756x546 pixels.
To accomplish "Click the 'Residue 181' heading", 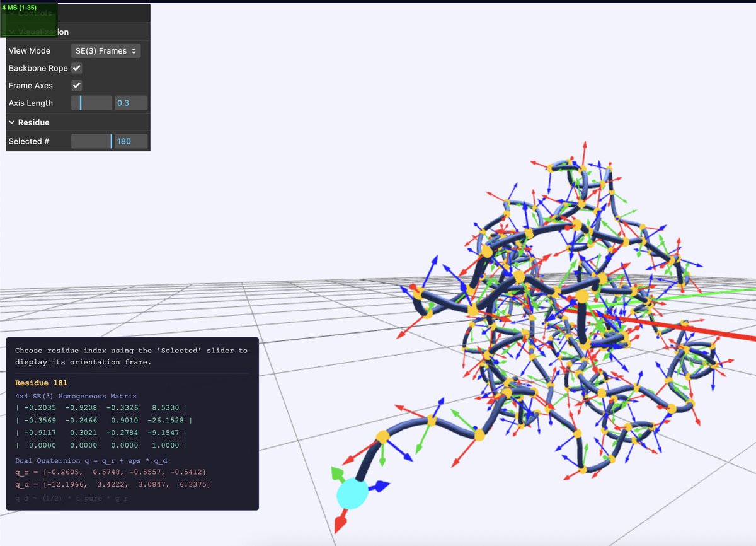I will 41,383.
